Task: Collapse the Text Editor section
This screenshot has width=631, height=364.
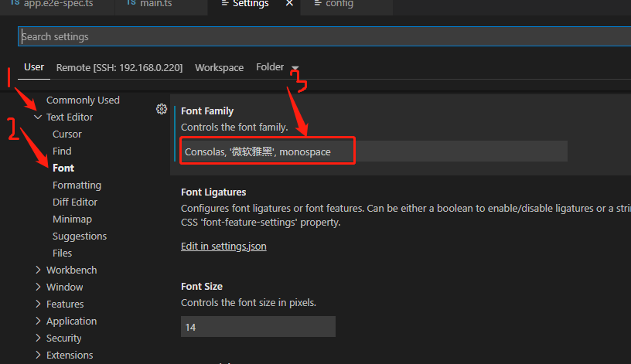Action: pyautogui.click(x=38, y=117)
